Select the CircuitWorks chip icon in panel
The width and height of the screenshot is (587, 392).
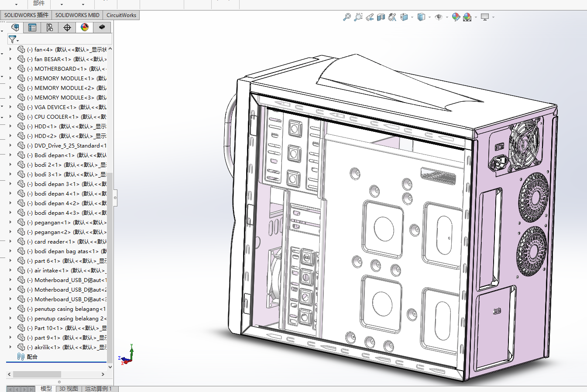[x=102, y=27]
